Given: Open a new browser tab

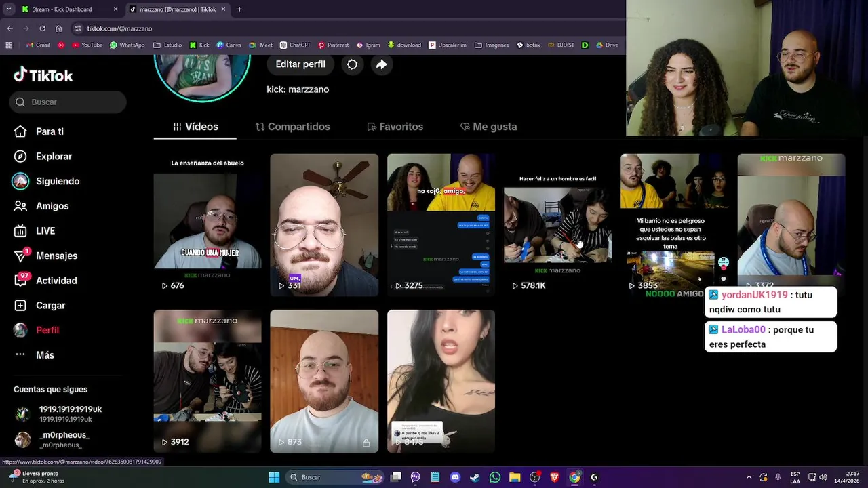Looking at the screenshot, I should pos(239,9).
